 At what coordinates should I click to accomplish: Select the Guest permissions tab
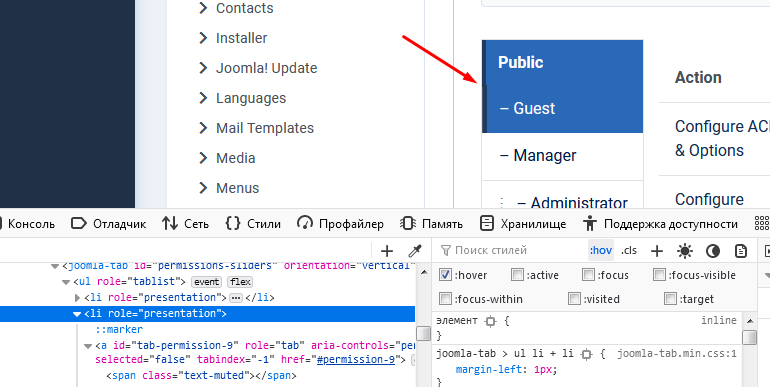[x=563, y=109]
